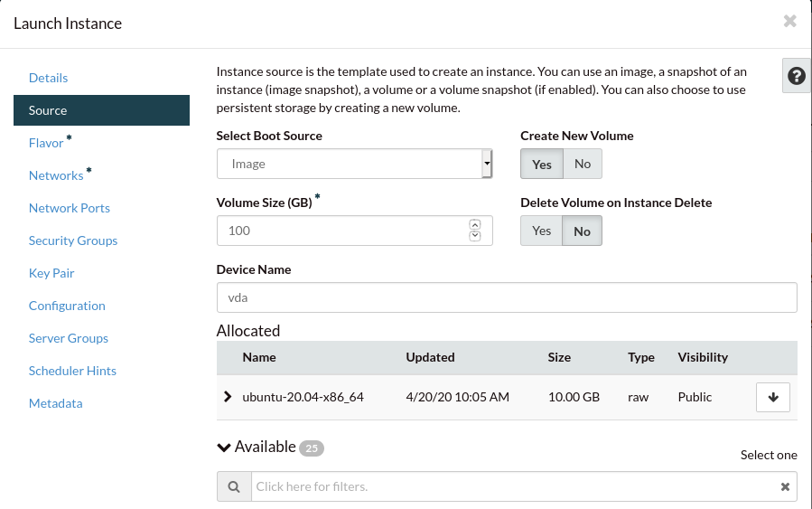Set Delete Volume on Instance Delete to No

(x=583, y=231)
